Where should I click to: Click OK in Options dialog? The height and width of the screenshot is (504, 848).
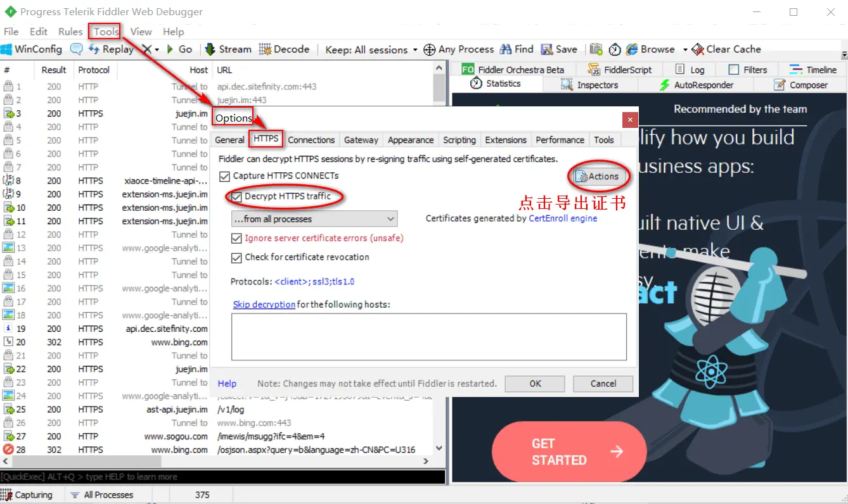536,383
